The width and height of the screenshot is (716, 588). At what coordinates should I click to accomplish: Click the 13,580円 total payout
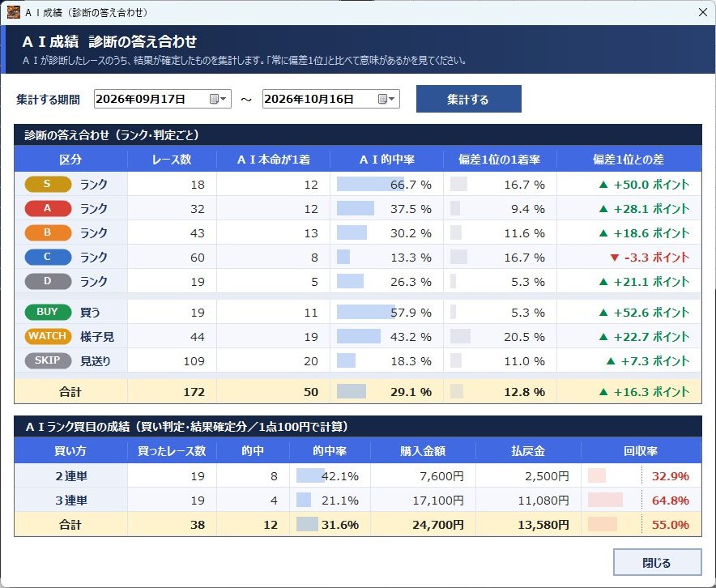coord(543,525)
